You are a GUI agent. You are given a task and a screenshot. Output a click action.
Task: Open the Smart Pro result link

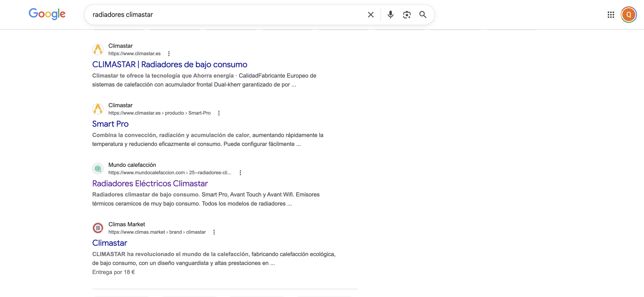coord(110,124)
